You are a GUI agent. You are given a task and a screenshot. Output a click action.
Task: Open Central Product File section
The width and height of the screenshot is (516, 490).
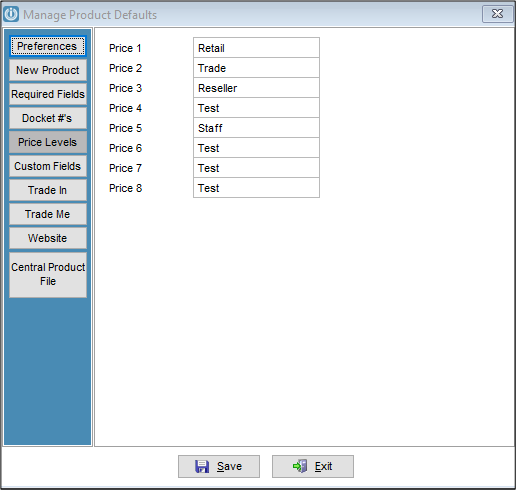click(48, 275)
